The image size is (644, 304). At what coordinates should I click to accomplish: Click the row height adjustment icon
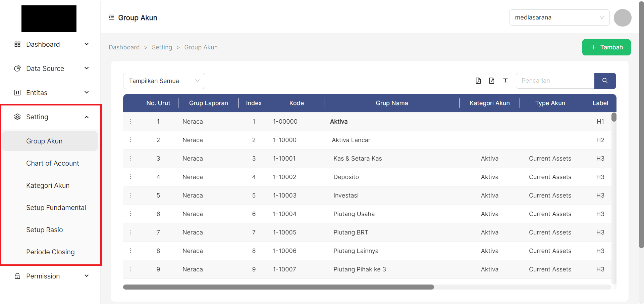coord(505,81)
